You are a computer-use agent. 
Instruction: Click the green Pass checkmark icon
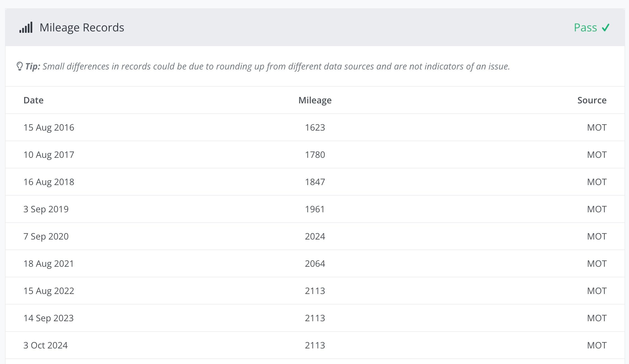pos(605,28)
